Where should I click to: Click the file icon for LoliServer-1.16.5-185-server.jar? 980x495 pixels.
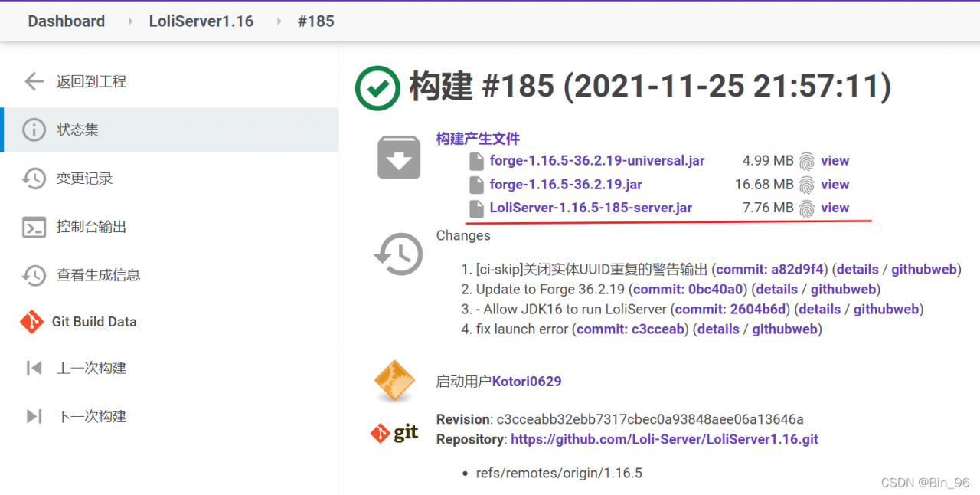pos(476,208)
